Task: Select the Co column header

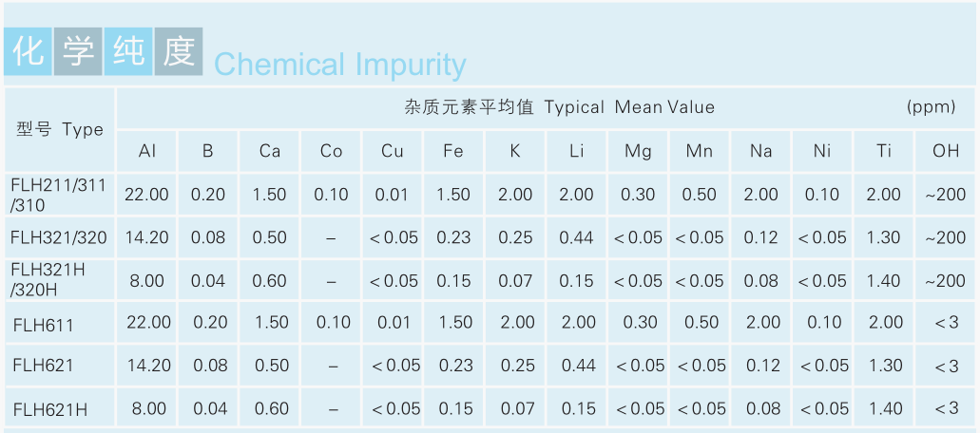Action: [x=331, y=152]
